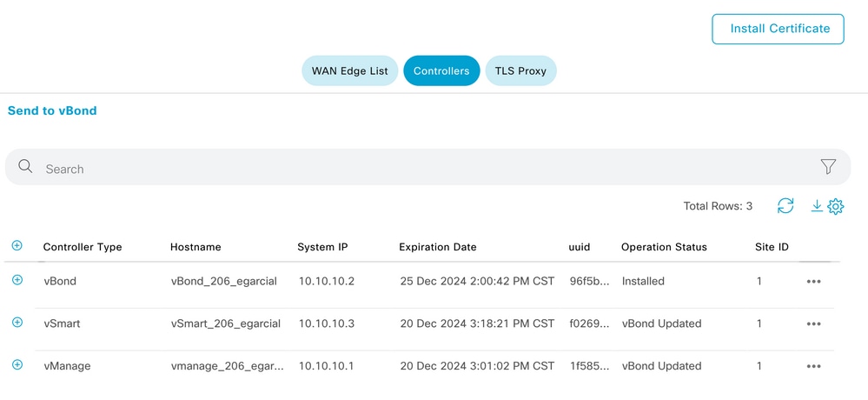Click the uuid column header
868x400 pixels.
tap(579, 247)
